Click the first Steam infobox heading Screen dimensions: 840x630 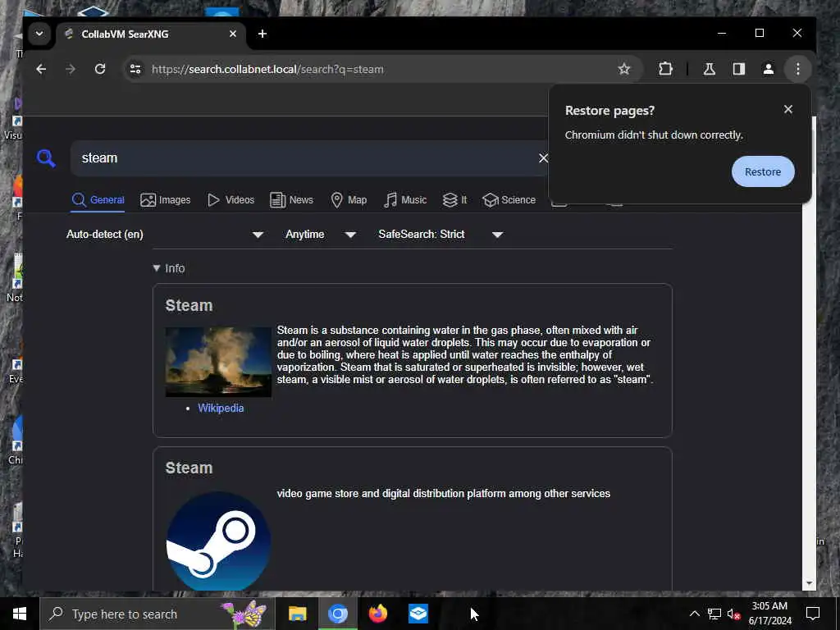(x=189, y=305)
